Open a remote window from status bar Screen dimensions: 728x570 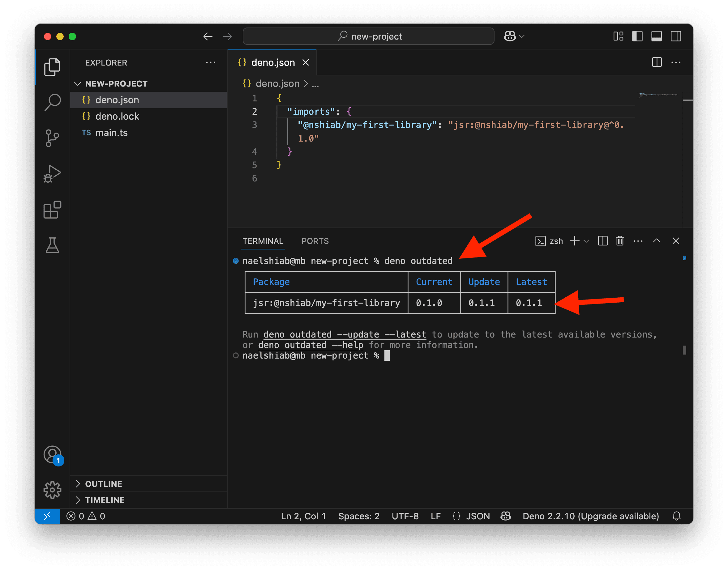[x=47, y=516]
